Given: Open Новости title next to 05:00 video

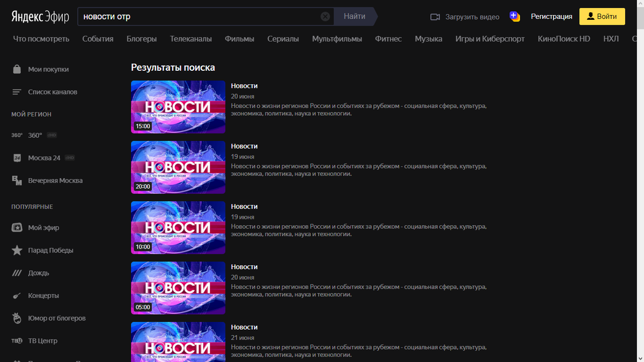Looking at the screenshot, I should click(244, 267).
